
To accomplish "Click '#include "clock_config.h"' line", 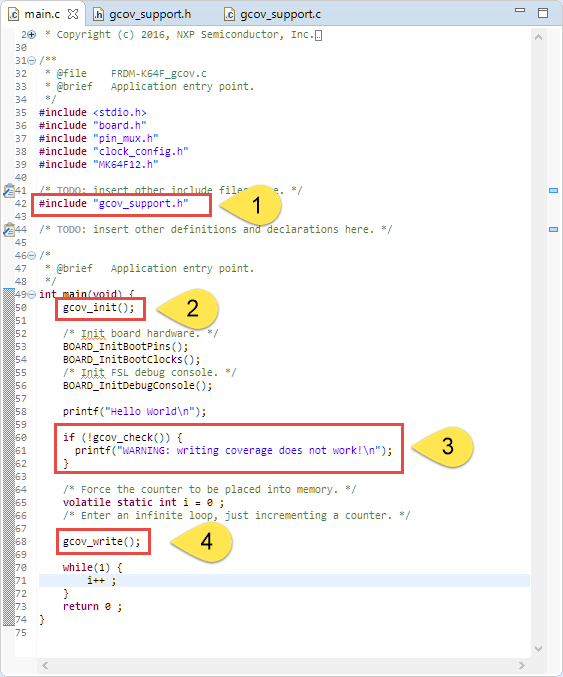I will coord(114,152).
